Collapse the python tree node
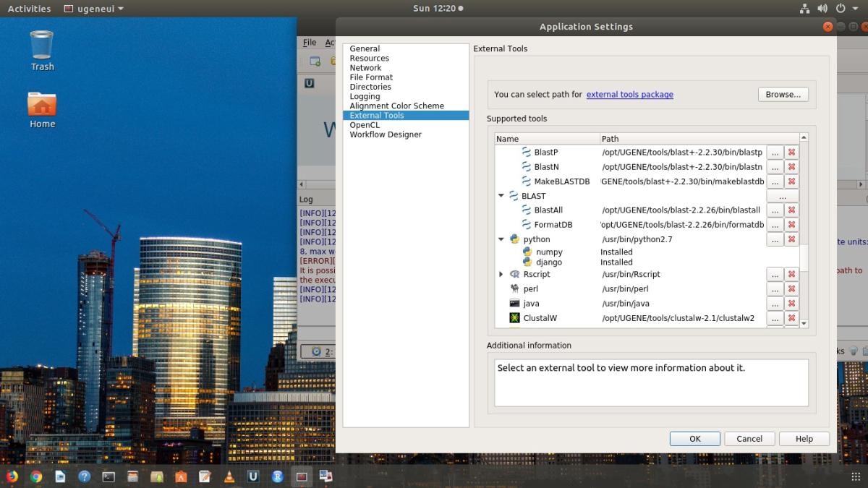 point(501,239)
